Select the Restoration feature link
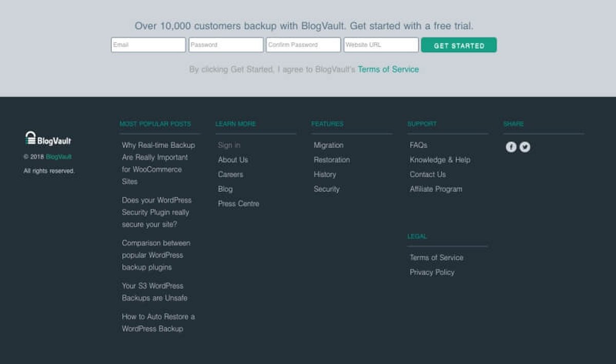Viewport: 616px width, 364px height. 332,160
